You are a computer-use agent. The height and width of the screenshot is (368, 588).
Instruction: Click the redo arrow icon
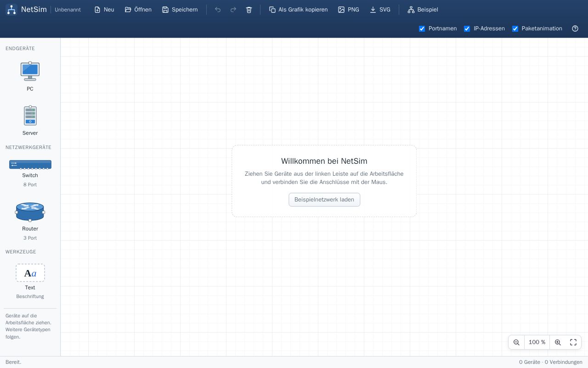point(233,10)
